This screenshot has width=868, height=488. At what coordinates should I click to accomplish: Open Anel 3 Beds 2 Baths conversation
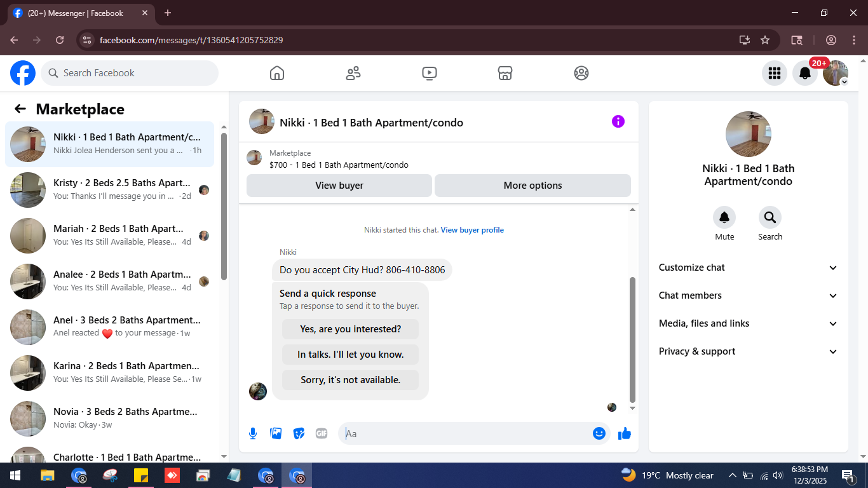coord(109,327)
